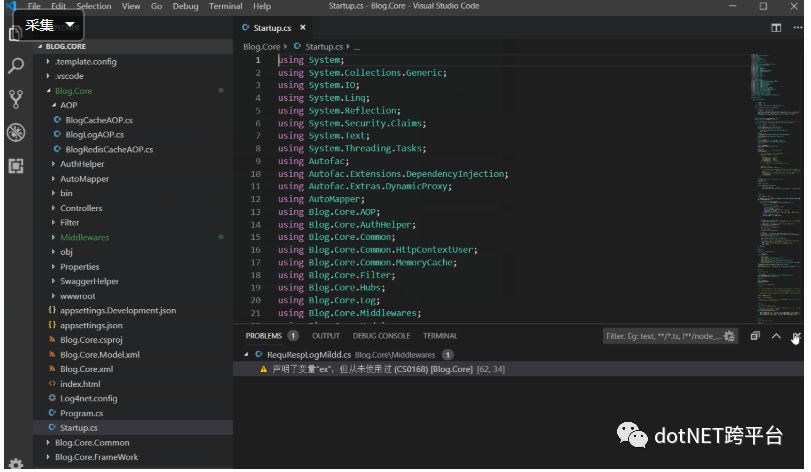811x472 pixels.
Task: Click the C# icon in breadcrumb Startup.cs
Action: (297, 47)
